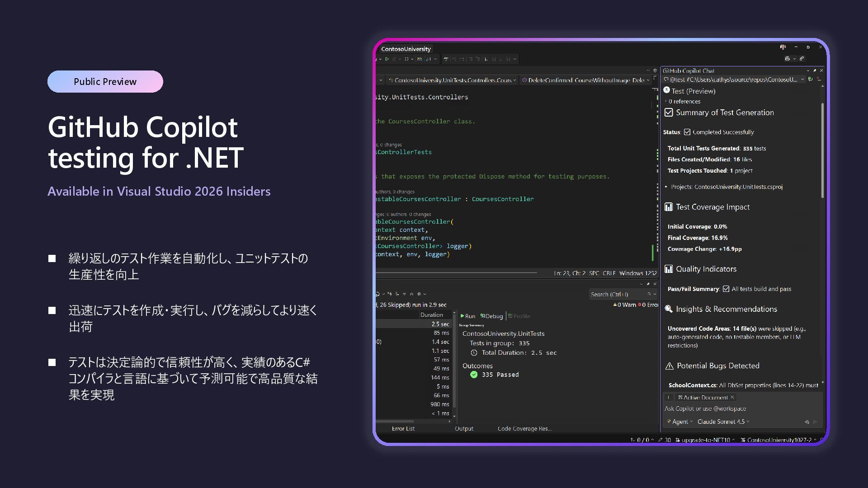This screenshot has width=868, height=488.
Task: Open the Agent mode dropdown
Action: coord(680,422)
